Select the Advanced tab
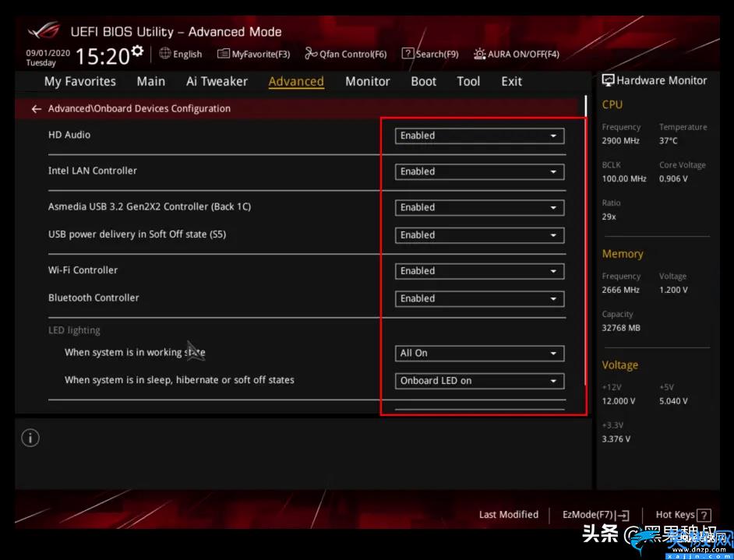The width and height of the screenshot is (734, 560). click(x=296, y=82)
